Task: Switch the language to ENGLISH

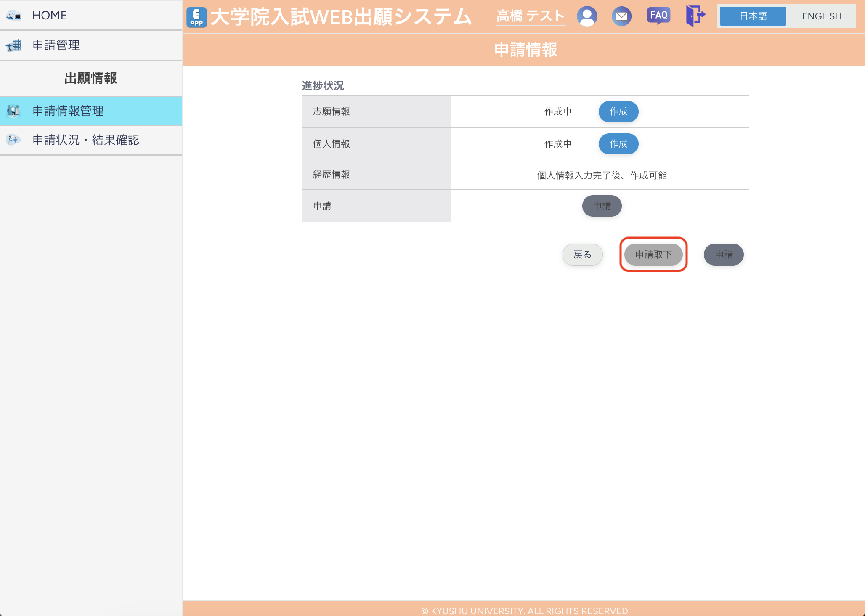Action: [x=821, y=16]
